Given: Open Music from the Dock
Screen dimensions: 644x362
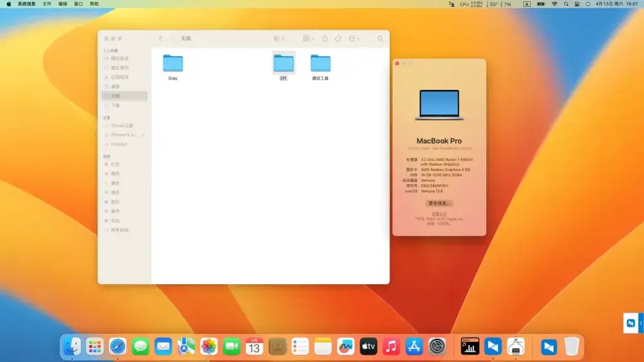Looking at the screenshot, I should pyautogui.click(x=391, y=347).
